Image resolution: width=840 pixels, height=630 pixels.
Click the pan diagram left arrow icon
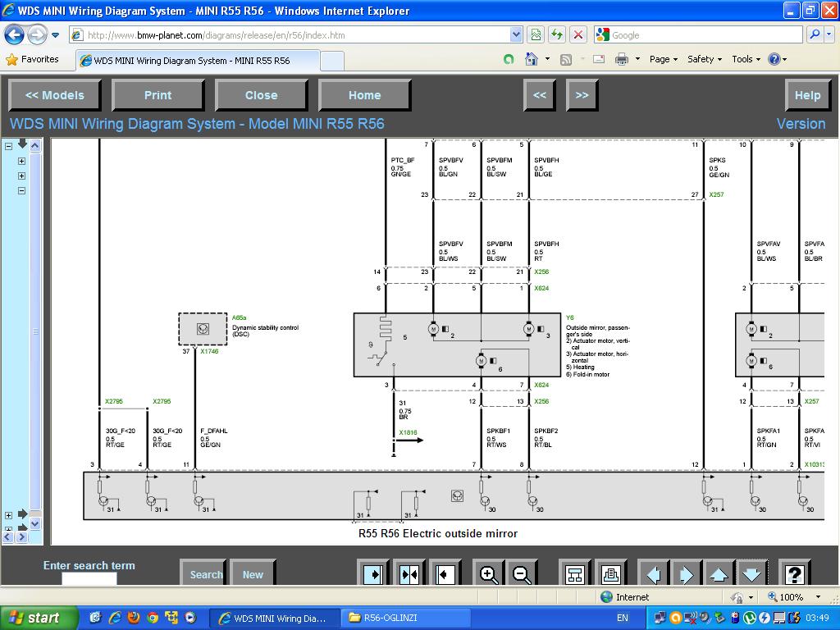click(x=654, y=574)
